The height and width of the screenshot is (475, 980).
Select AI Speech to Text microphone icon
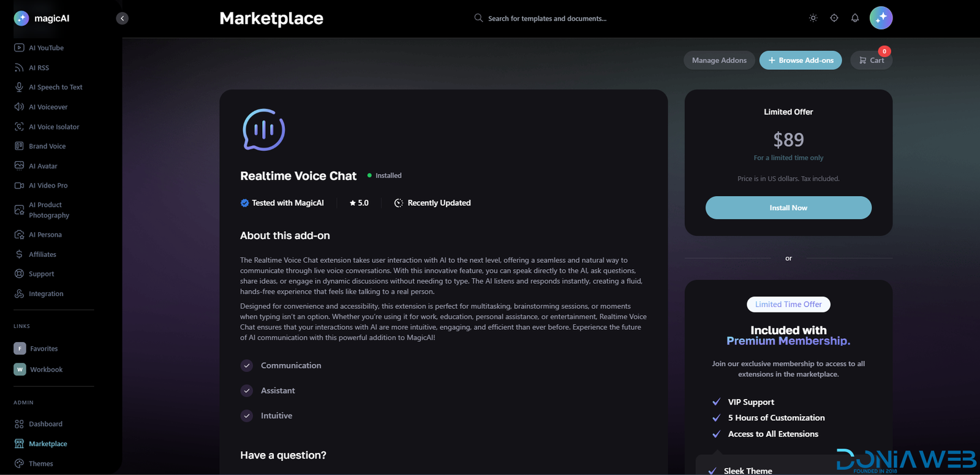[x=20, y=87]
